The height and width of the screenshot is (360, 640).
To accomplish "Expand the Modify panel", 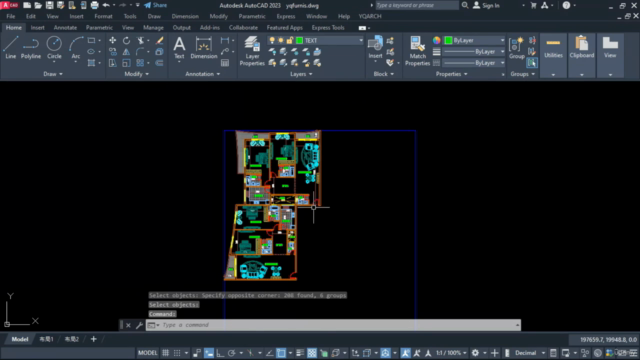I will click(x=136, y=74).
